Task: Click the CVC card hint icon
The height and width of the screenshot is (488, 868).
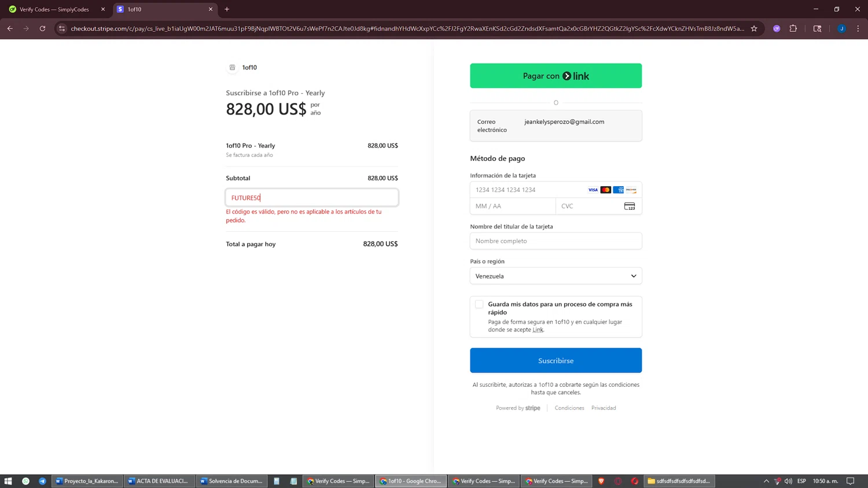Action: click(x=630, y=206)
